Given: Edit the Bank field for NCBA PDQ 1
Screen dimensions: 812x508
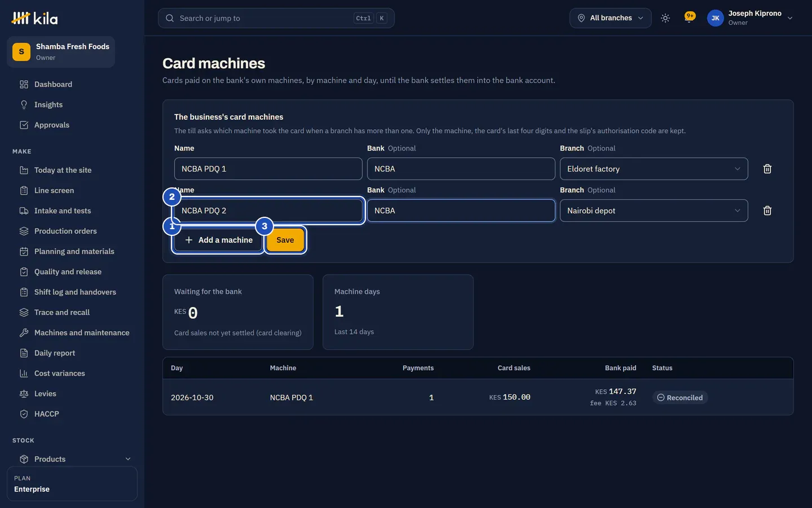Looking at the screenshot, I should point(461,169).
